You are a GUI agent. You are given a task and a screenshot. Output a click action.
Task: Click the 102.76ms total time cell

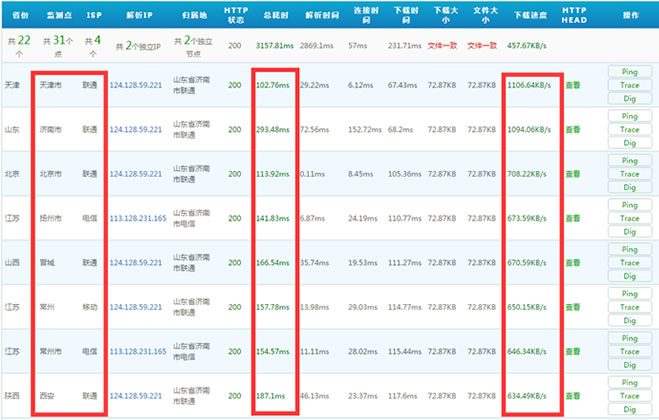point(276,86)
